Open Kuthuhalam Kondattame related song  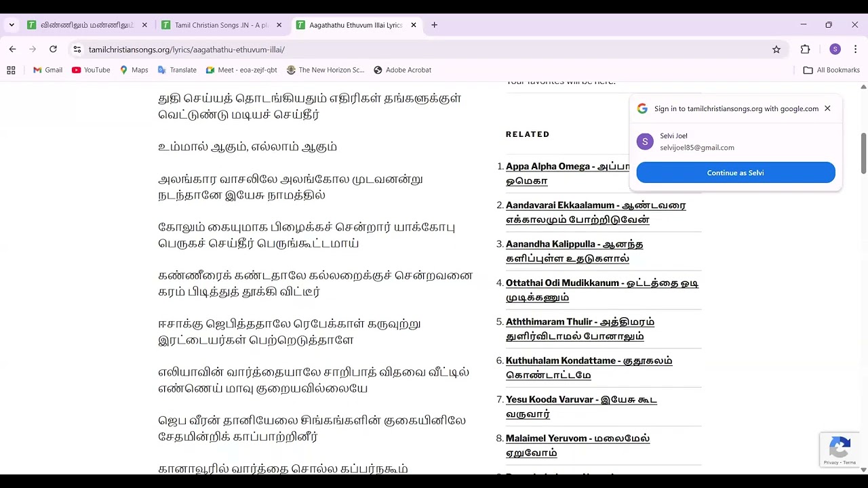[589, 367]
